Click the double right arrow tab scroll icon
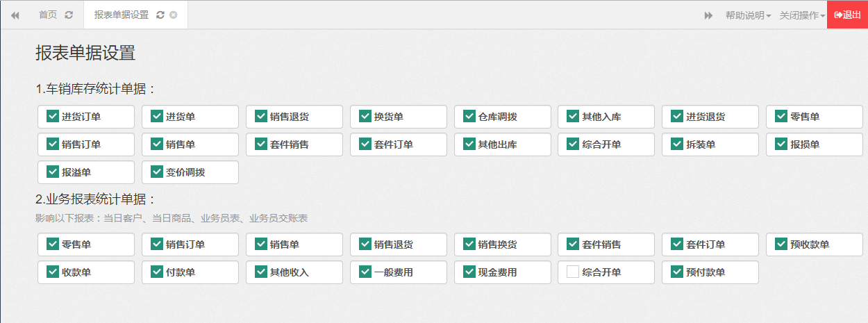Image resolution: width=868 pixels, height=323 pixels. pyautogui.click(x=708, y=15)
